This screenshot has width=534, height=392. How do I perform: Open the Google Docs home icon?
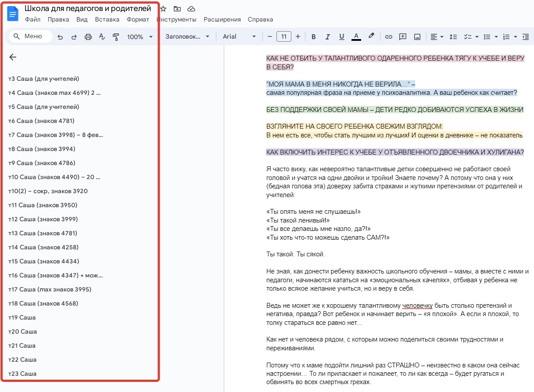coord(13,14)
